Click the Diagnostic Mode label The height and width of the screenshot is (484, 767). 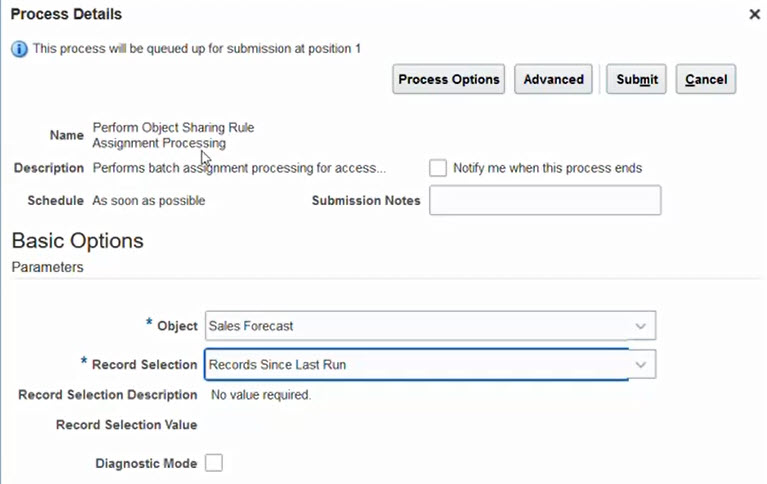click(146, 464)
